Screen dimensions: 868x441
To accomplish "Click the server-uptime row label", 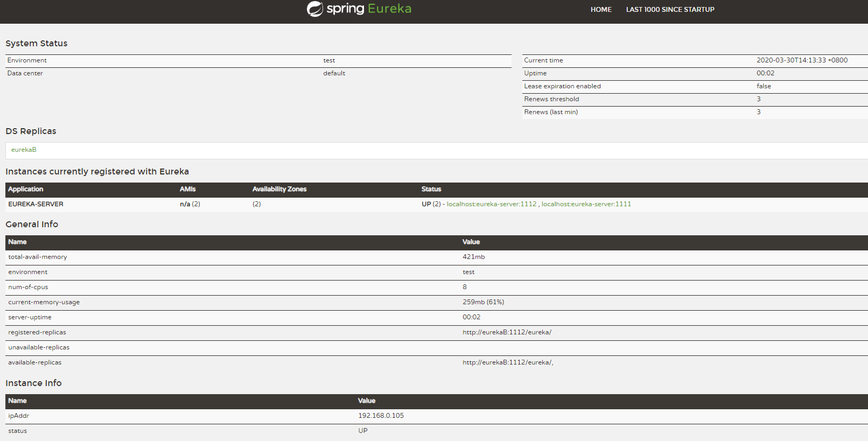I will 30,317.
